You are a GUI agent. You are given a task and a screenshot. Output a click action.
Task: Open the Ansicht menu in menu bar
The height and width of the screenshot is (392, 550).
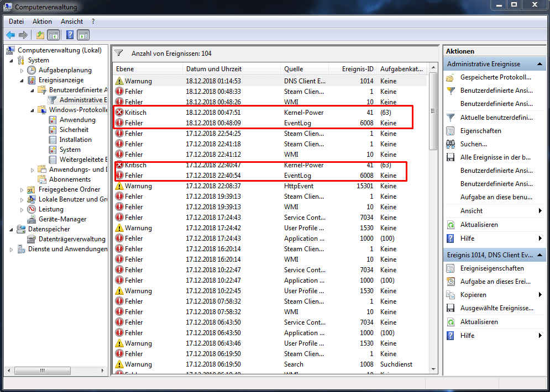(x=72, y=22)
